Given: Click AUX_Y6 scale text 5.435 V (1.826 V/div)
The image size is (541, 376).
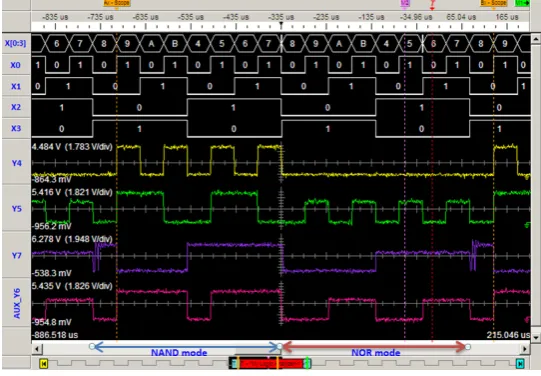Looking at the screenshot, I should (x=72, y=286).
